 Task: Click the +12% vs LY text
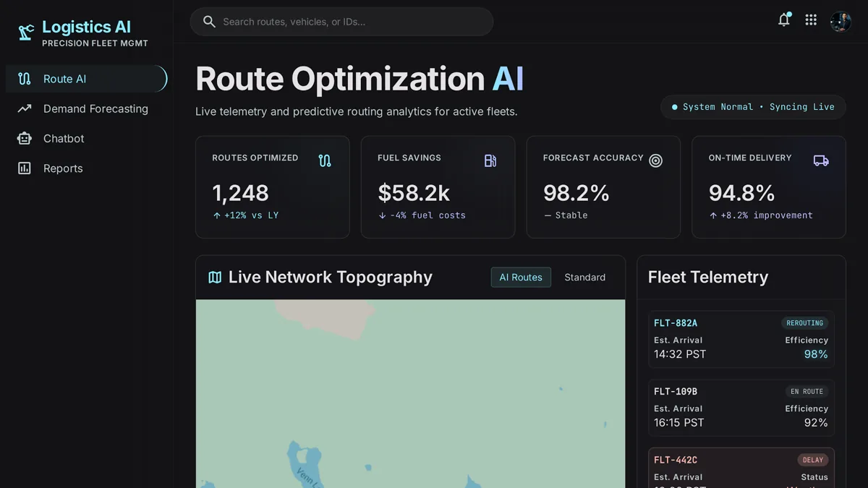click(x=251, y=215)
